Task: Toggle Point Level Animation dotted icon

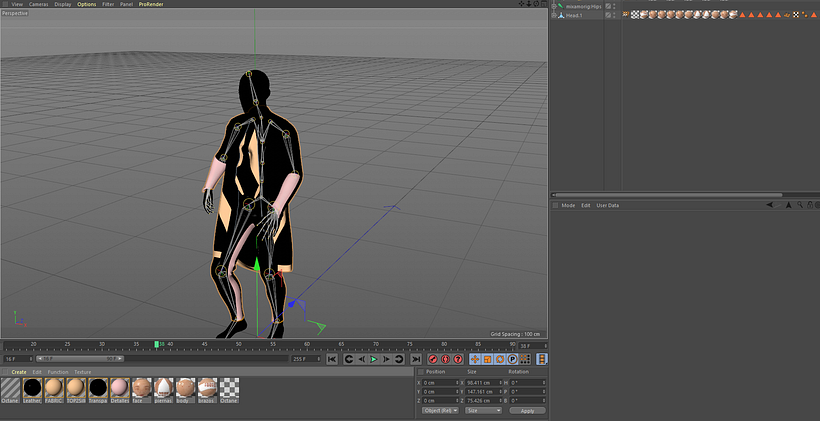Action: [525, 359]
